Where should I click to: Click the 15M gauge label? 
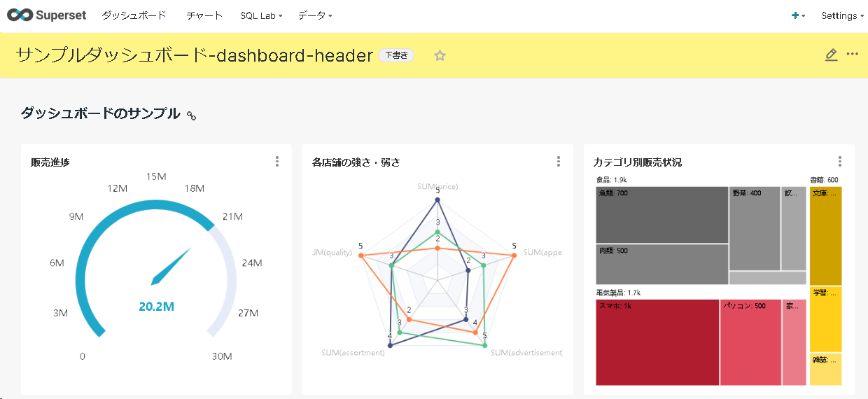[156, 176]
